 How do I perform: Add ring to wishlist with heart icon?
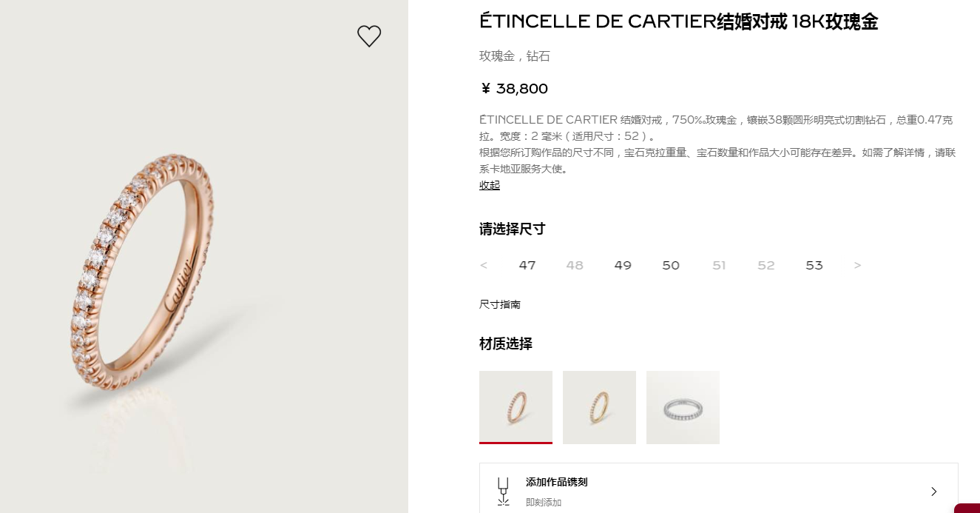coord(369,36)
